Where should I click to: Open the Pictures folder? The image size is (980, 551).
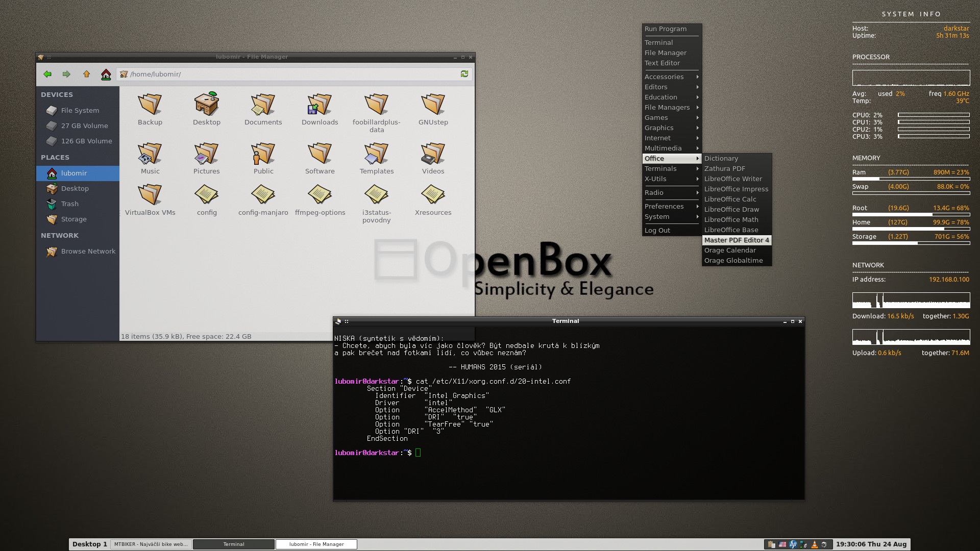pos(207,158)
